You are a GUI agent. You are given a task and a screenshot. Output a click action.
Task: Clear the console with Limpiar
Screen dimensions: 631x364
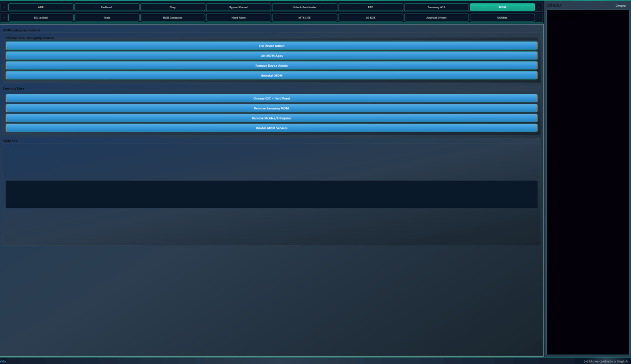point(621,6)
